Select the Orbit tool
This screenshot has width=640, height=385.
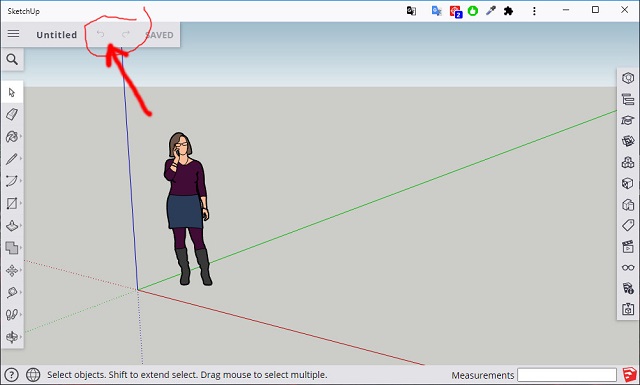pyautogui.click(x=12, y=337)
